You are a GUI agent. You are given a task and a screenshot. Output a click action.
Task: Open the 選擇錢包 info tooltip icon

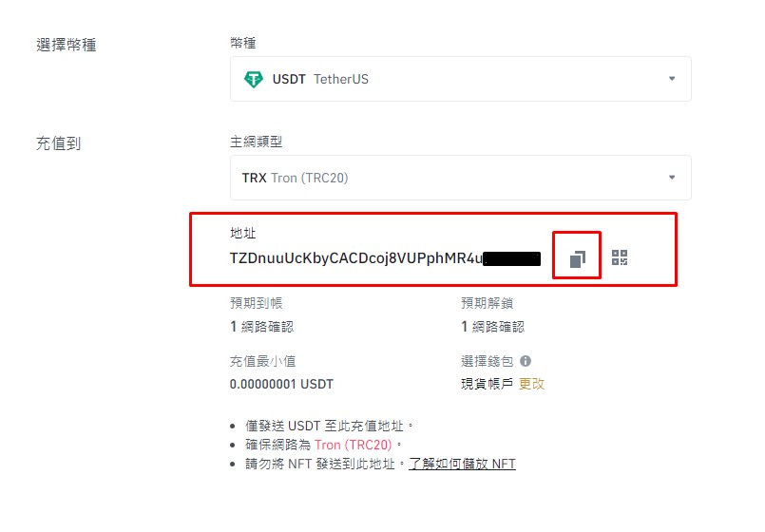pyautogui.click(x=526, y=361)
